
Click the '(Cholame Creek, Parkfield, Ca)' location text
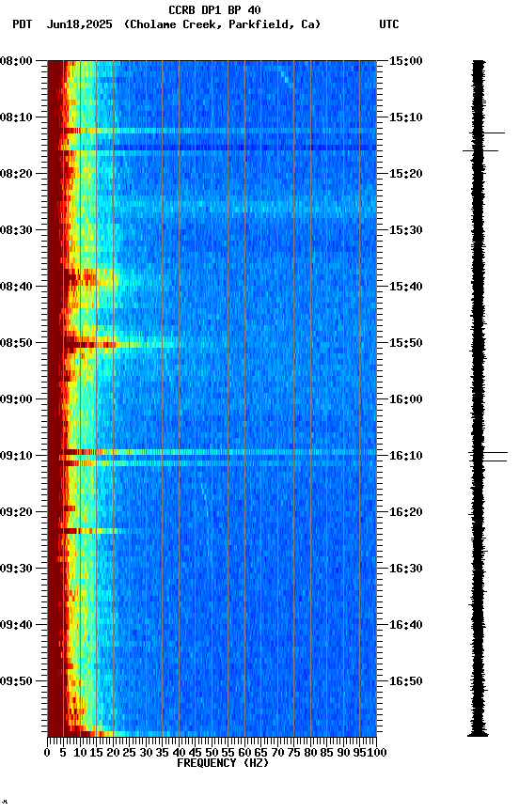[222, 24]
